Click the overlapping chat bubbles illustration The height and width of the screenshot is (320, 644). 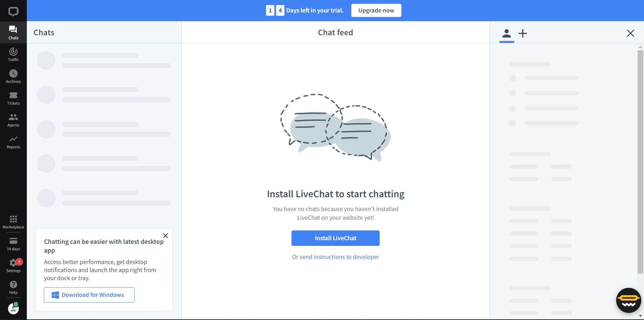coord(335,127)
